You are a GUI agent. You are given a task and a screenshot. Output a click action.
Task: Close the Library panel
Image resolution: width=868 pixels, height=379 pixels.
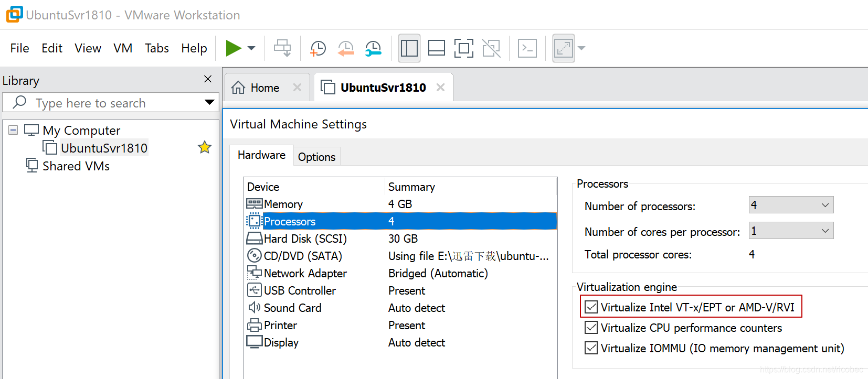[x=208, y=79]
